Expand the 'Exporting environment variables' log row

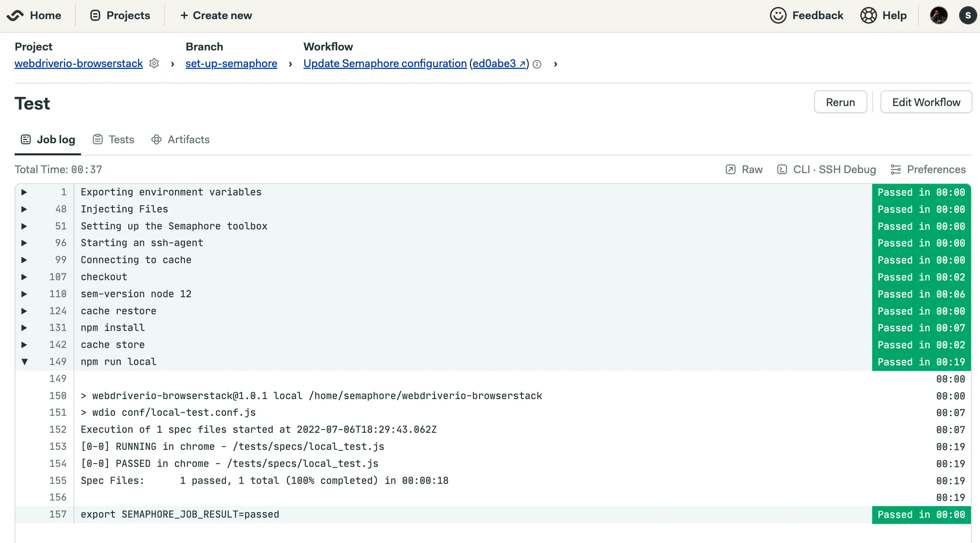click(x=24, y=192)
